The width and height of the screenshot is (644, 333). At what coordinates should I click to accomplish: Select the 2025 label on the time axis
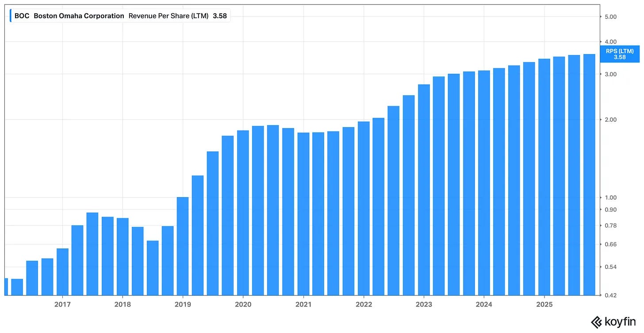click(544, 305)
